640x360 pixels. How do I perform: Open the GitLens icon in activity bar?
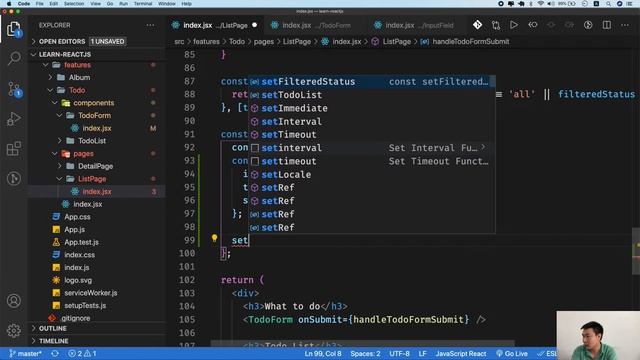tap(14, 178)
